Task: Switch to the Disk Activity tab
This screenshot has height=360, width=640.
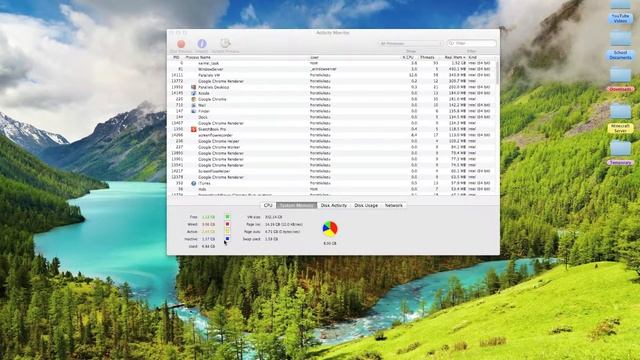Action: coord(334,205)
